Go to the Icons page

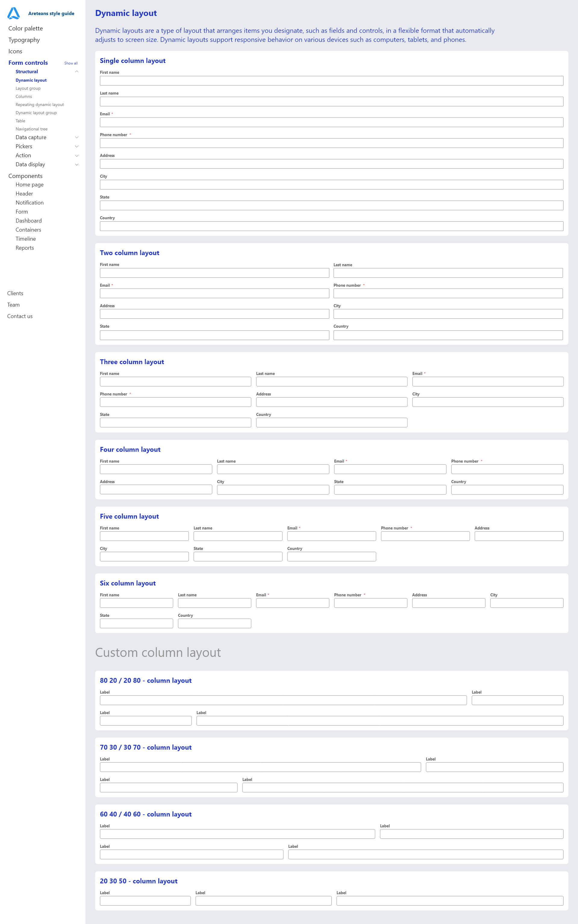coord(15,51)
